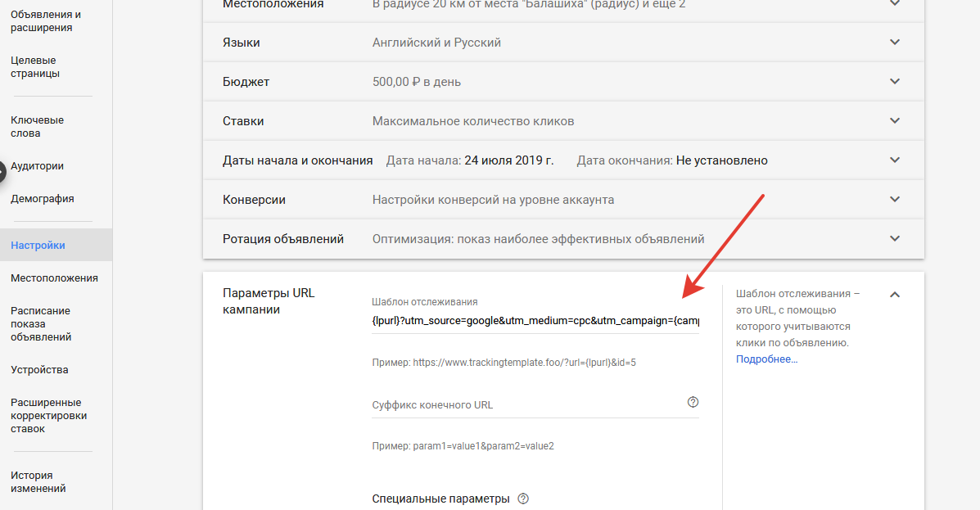Select example text param1=value1&param2=value2
Image resolution: width=980 pixels, height=510 pixels.
click(483, 446)
